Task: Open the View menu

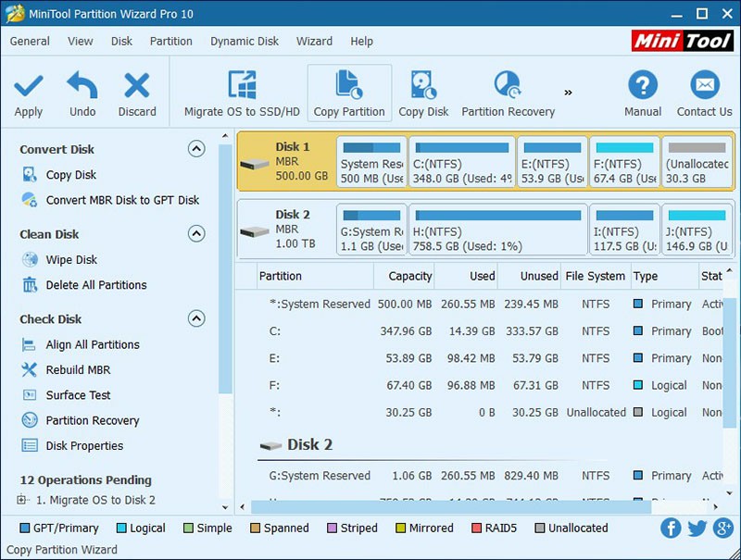Action: click(x=81, y=42)
